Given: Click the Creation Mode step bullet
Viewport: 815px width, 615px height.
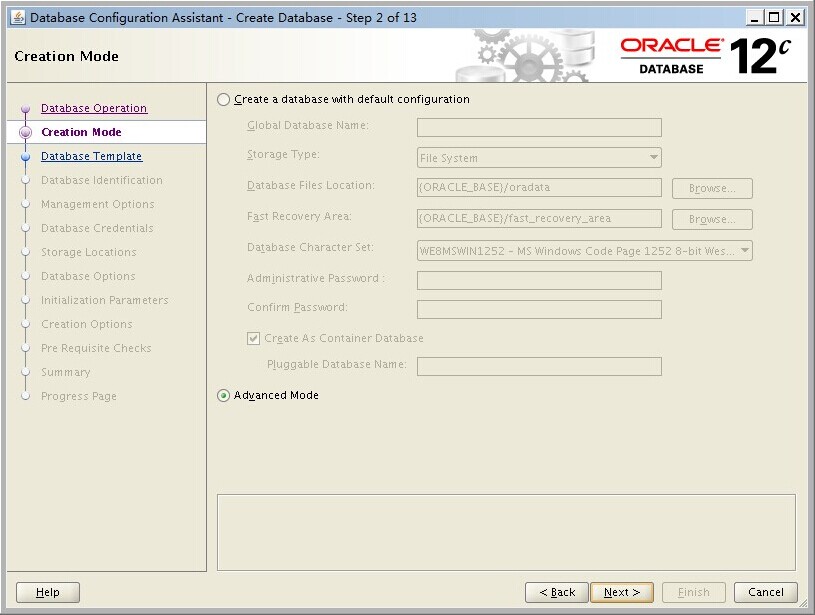Looking at the screenshot, I should pos(26,133).
